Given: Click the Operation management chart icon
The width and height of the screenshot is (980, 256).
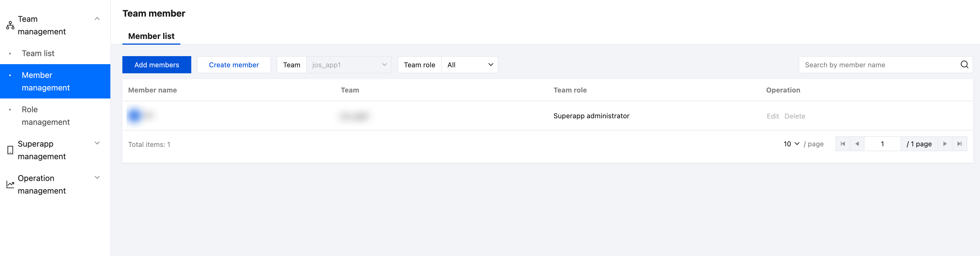Looking at the screenshot, I should click(x=10, y=185).
